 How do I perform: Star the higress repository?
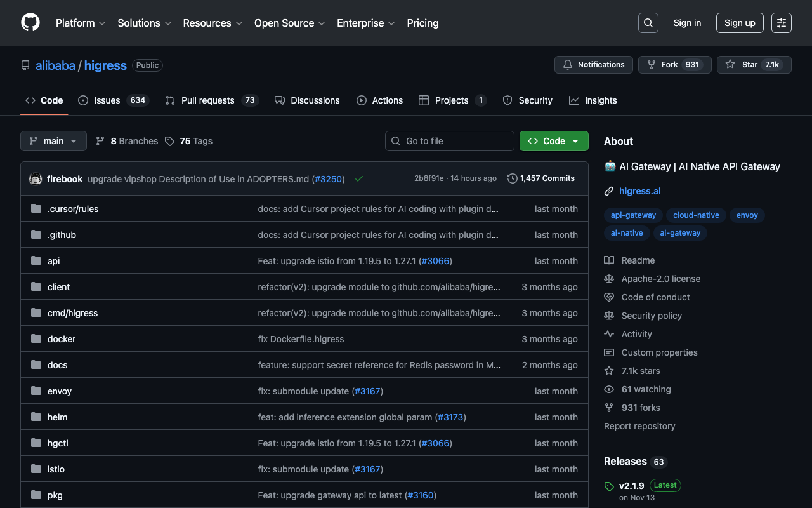click(x=742, y=65)
